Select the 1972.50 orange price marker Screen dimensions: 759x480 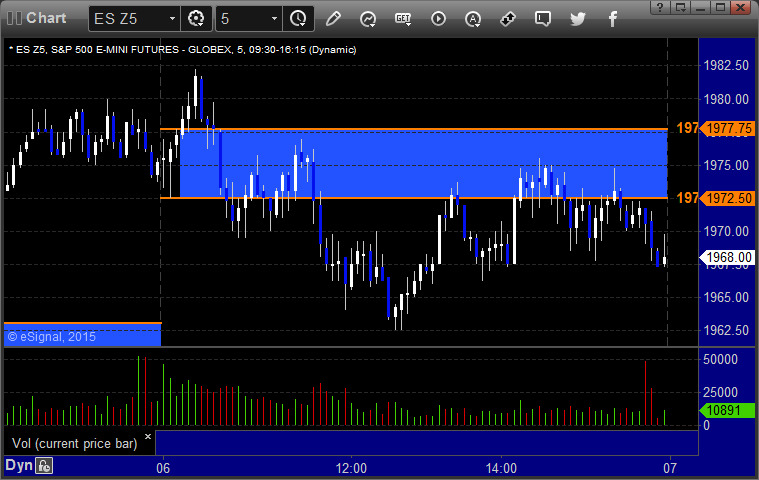click(727, 198)
